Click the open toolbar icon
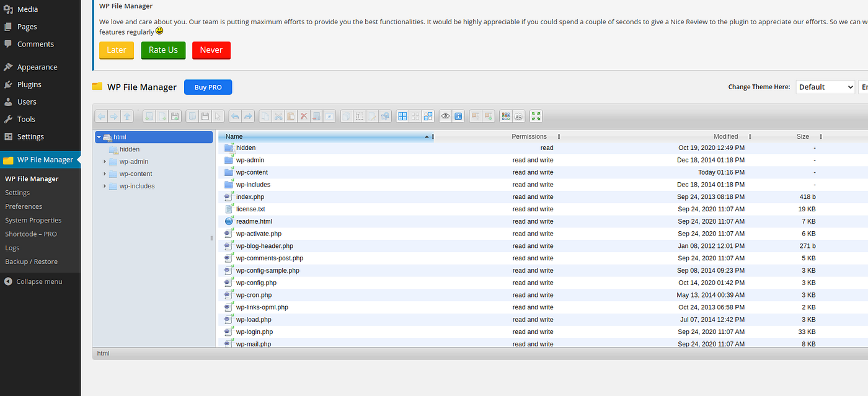Viewport: 868px width, 396px height. (192, 116)
